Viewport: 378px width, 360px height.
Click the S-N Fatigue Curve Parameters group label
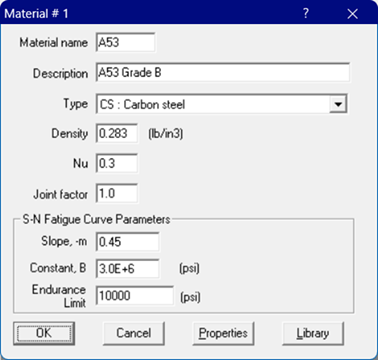point(96,220)
